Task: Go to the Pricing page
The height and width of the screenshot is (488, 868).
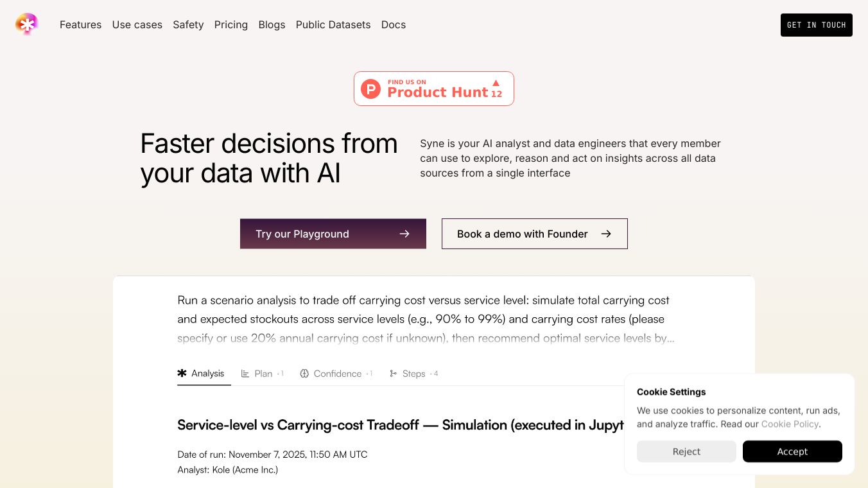Action: click(x=231, y=24)
